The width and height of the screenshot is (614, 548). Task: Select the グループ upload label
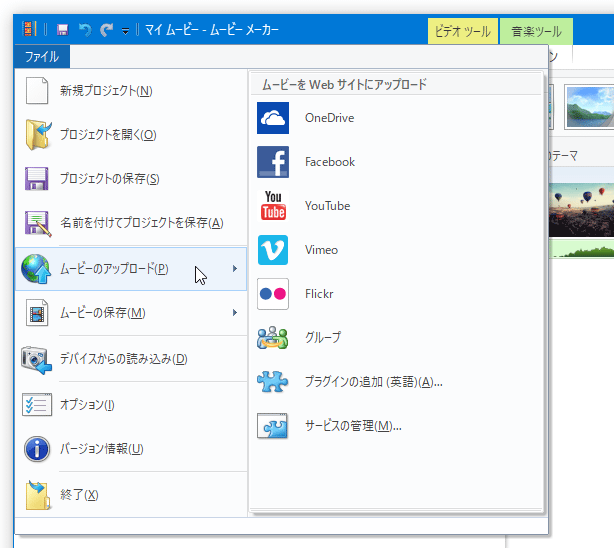[323, 338]
